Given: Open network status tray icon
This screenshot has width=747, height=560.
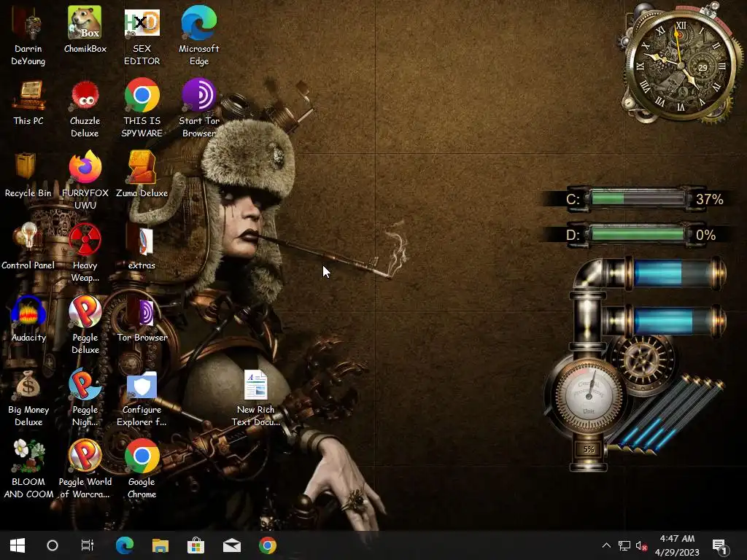Looking at the screenshot, I should (x=624, y=545).
